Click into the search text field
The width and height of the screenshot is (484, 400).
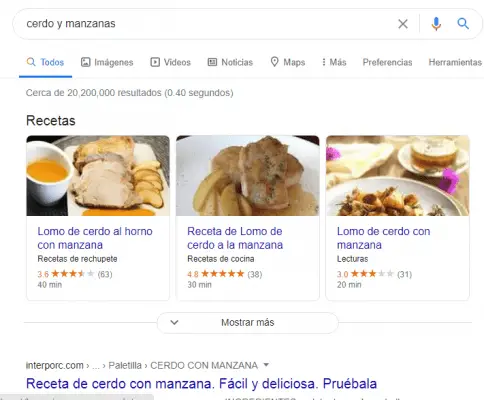point(207,24)
